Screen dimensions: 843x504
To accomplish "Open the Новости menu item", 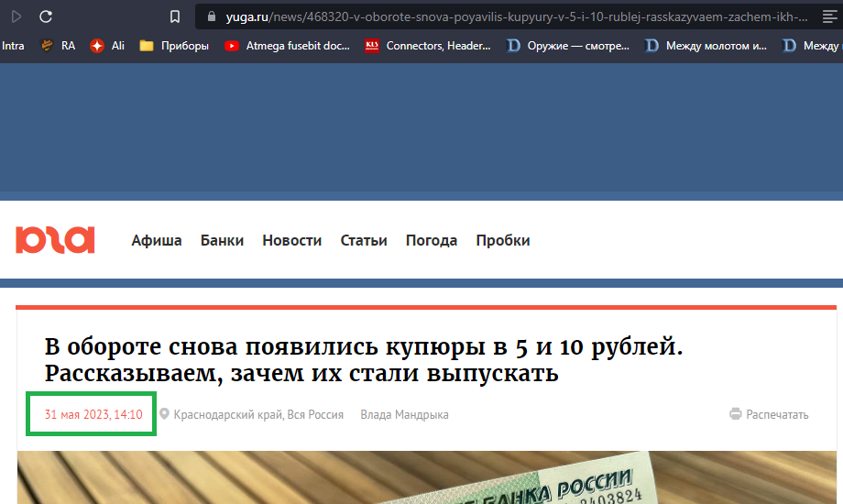I will (x=292, y=240).
